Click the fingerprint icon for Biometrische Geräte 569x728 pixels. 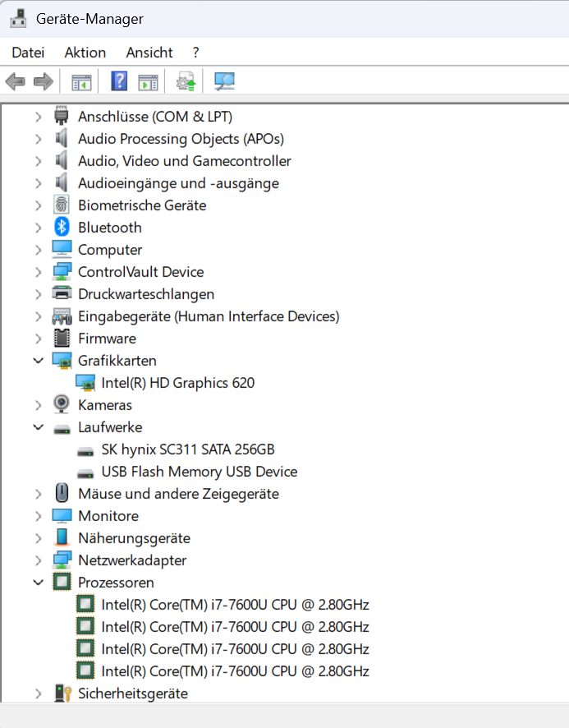[x=62, y=205]
